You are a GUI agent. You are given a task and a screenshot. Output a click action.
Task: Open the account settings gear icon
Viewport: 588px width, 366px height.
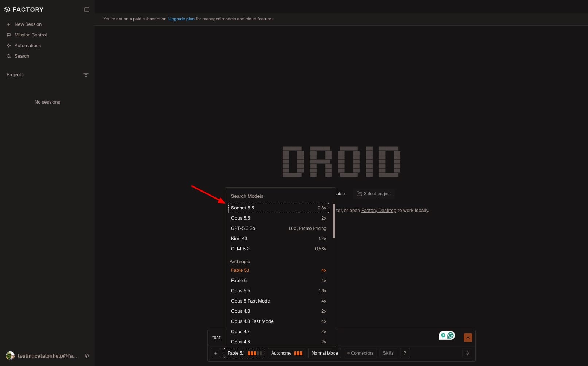click(x=87, y=356)
